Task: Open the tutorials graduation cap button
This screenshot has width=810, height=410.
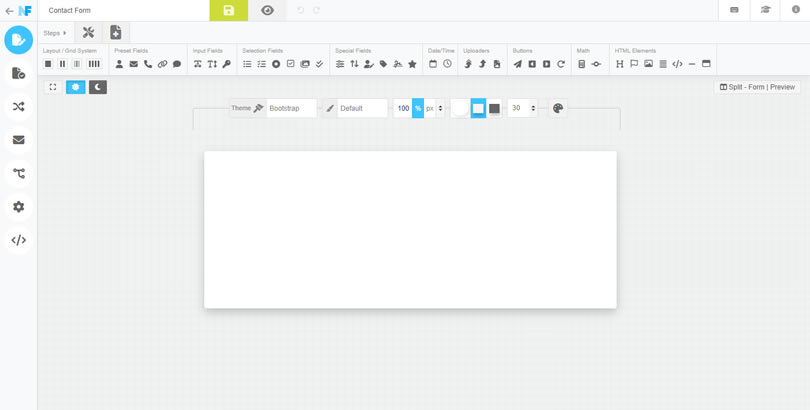Action: [x=765, y=10]
